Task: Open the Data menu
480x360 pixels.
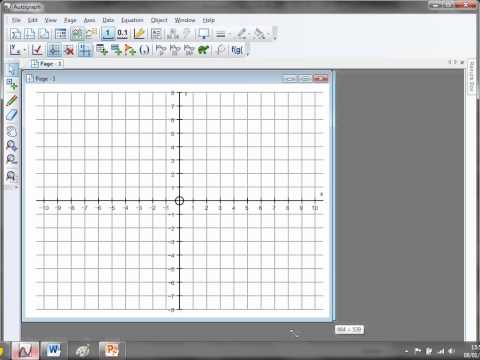Action: point(108,20)
